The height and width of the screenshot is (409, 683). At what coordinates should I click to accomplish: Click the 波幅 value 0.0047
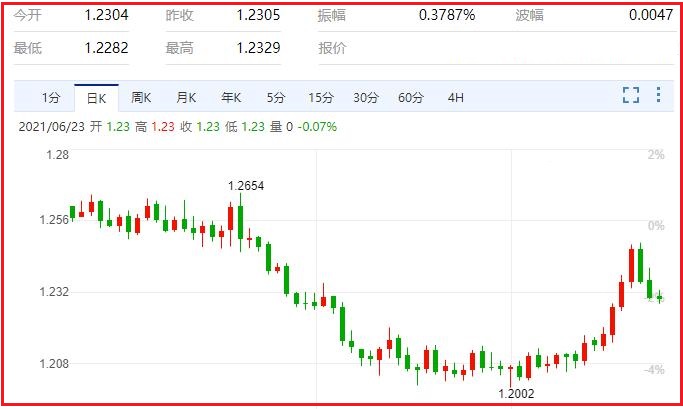pos(651,15)
